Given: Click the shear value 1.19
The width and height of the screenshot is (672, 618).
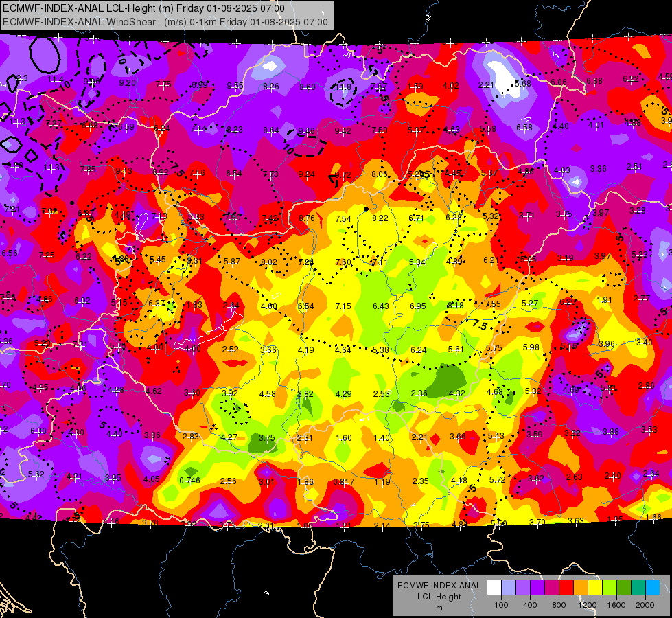Looking at the screenshot, I should pos(382,481).
